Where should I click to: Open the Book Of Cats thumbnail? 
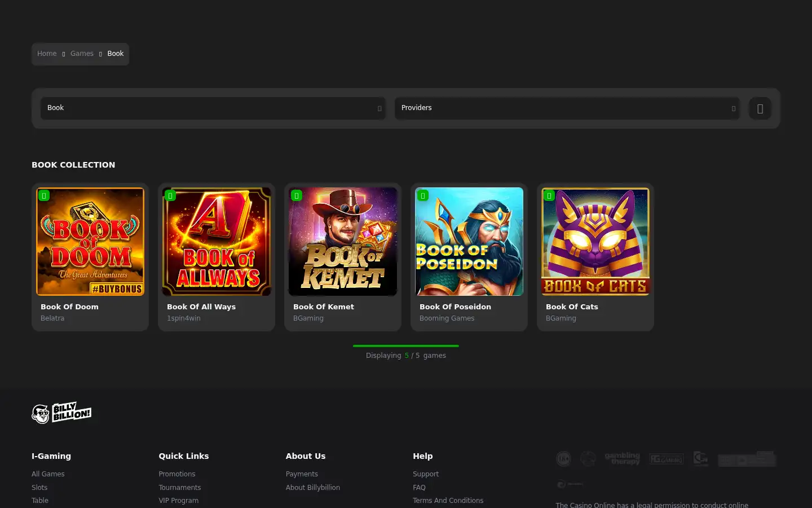595,242
